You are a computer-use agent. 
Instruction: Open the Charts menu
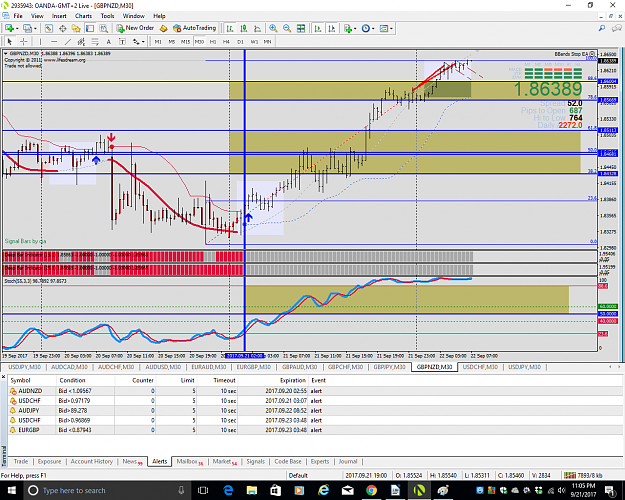pos(83,16)
